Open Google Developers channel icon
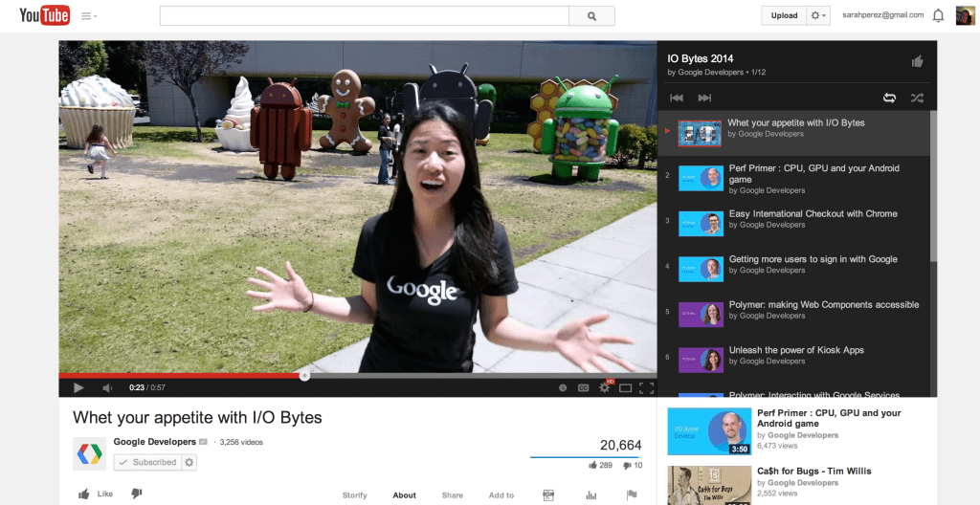Image resolution: width=980 pixels, height=505 pixels. point(89,453)
